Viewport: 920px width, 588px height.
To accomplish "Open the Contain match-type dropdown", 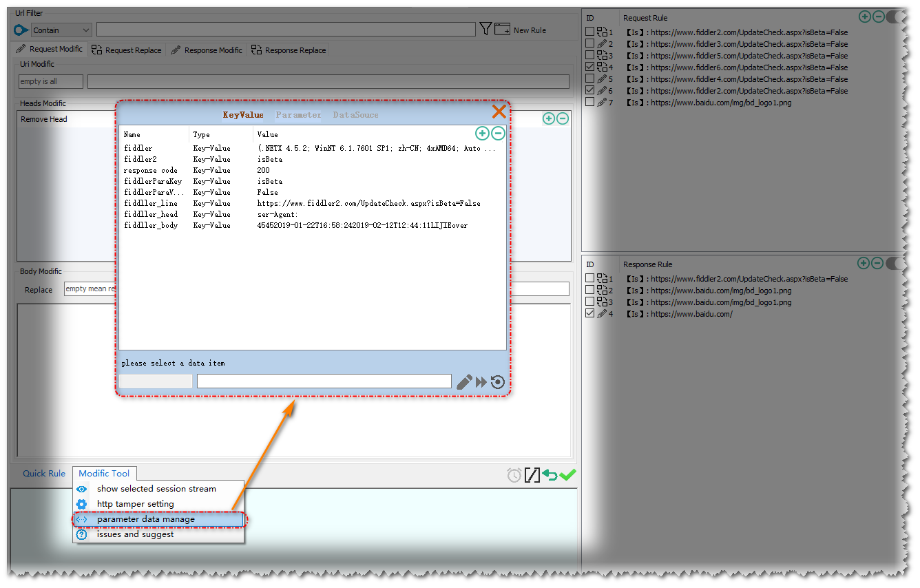I will tap(61, 30).
